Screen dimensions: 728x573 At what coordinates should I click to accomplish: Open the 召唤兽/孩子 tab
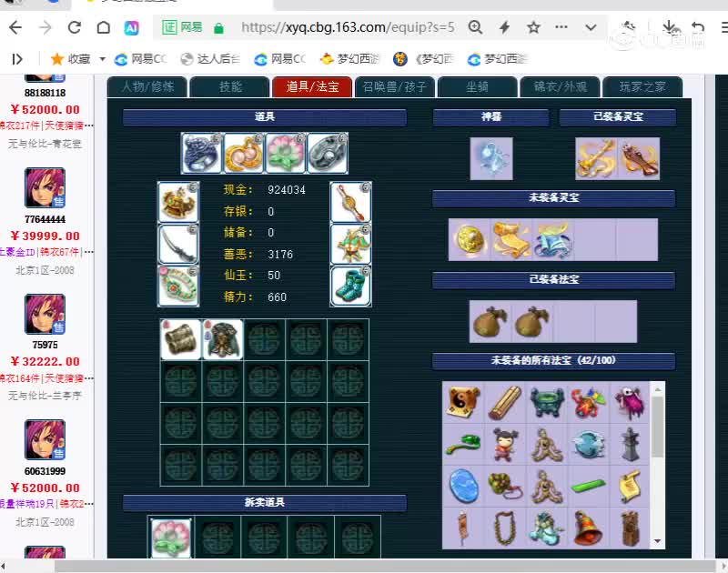[x=395, y=86]
